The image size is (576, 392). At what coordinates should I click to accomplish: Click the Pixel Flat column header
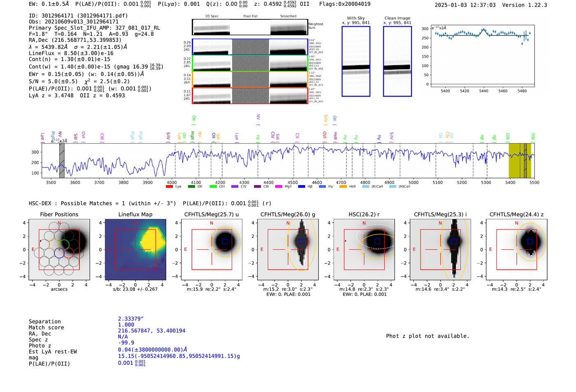pos(250,16)
